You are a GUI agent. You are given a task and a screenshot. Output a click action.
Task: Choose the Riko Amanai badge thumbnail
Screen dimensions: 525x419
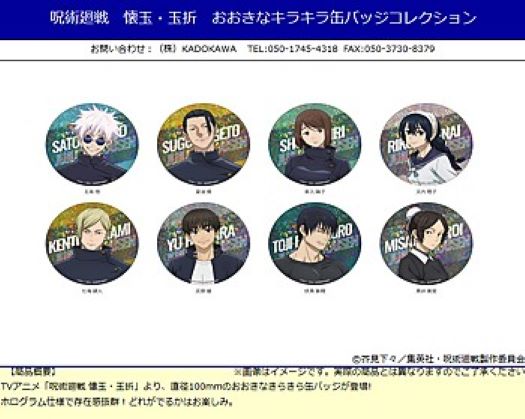click(x=426, y=144)
